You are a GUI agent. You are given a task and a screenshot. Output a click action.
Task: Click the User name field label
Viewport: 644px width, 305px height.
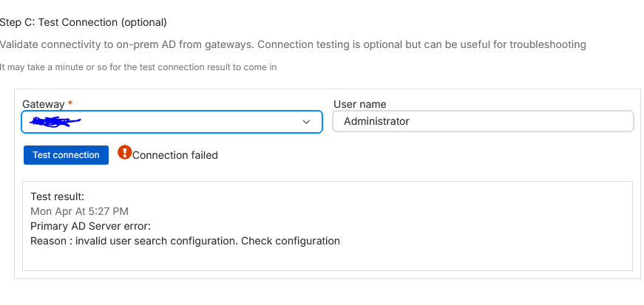point(360,104)
